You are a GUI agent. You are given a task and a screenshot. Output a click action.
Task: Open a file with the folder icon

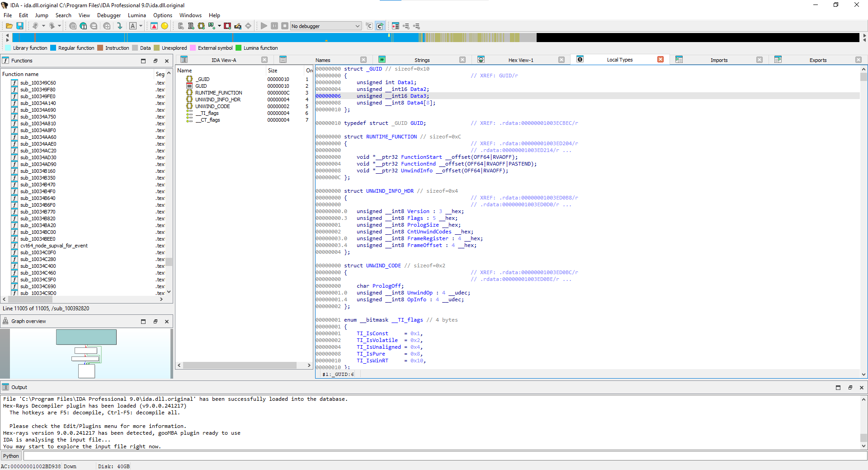click(x=9, y=26)
